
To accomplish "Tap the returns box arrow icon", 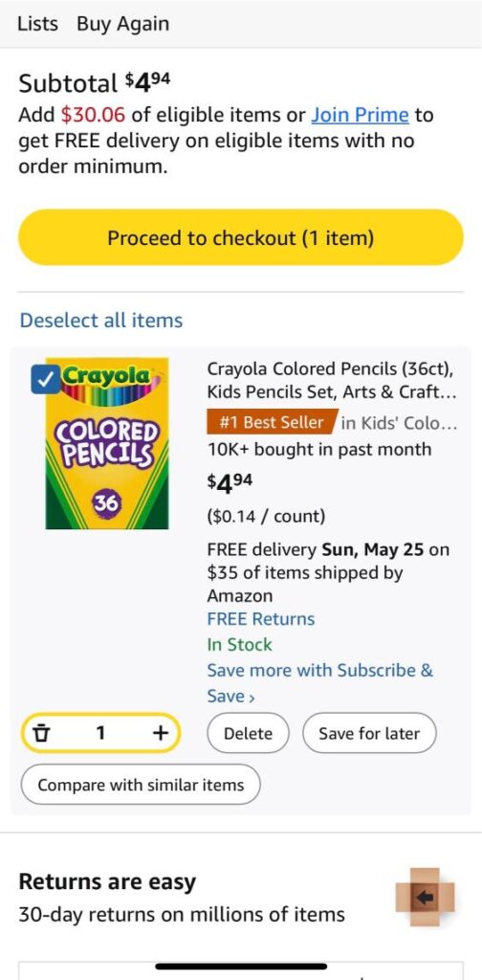I will tap(426, 897).
